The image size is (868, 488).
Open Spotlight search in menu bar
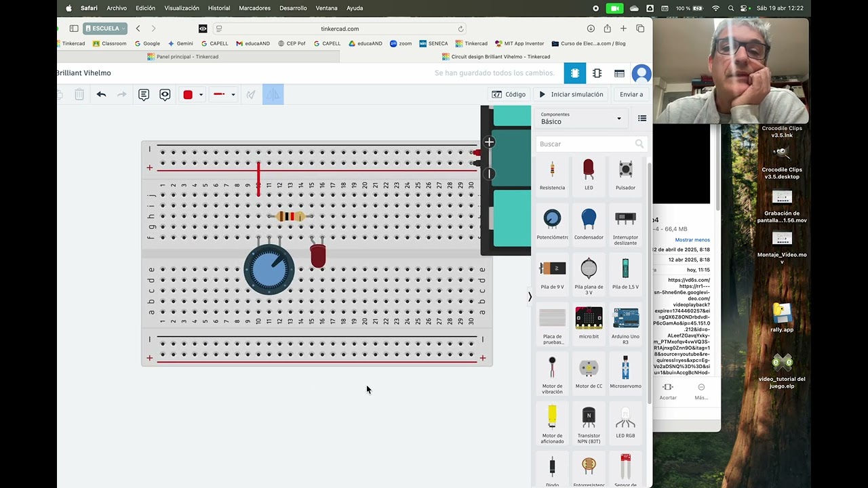tap(731, 8)
